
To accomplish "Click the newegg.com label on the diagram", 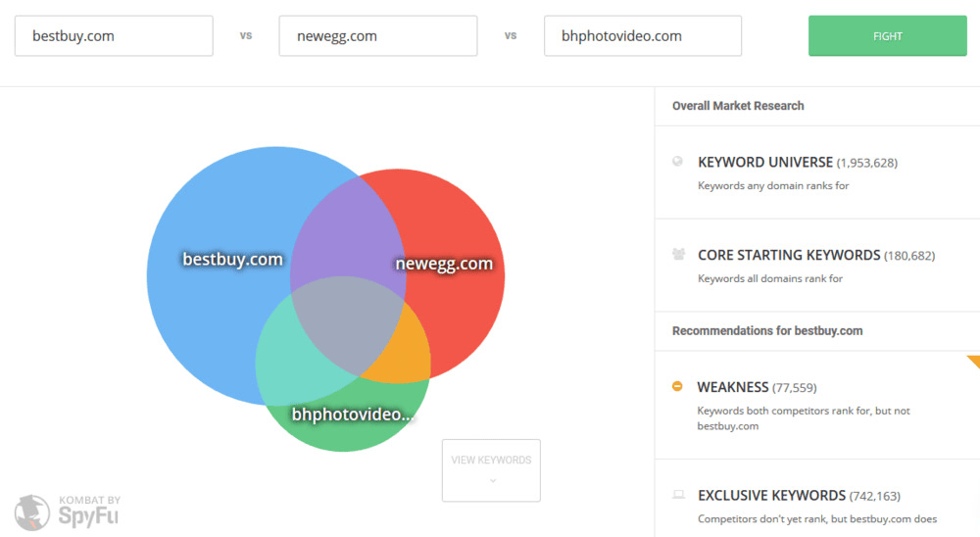I will click(444, 264).
